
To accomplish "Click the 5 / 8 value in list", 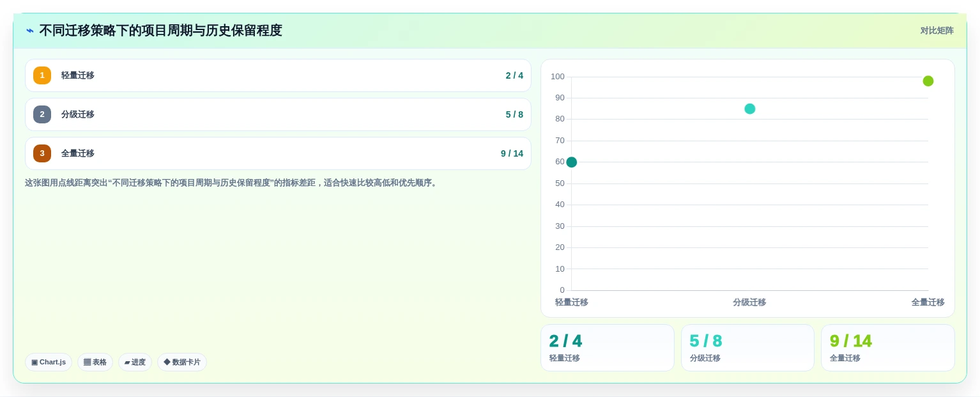I will click(x=514, y=114).
